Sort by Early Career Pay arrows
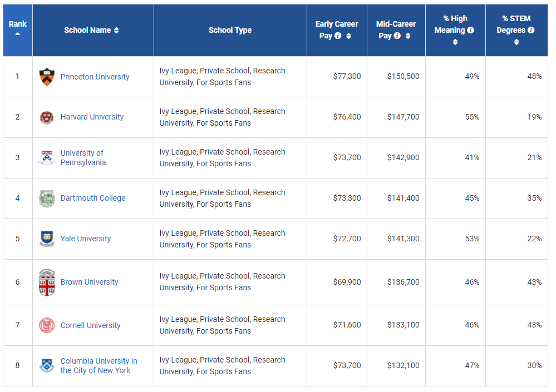The width and height of the screenshot is (556, 392). tap(349, 36)
